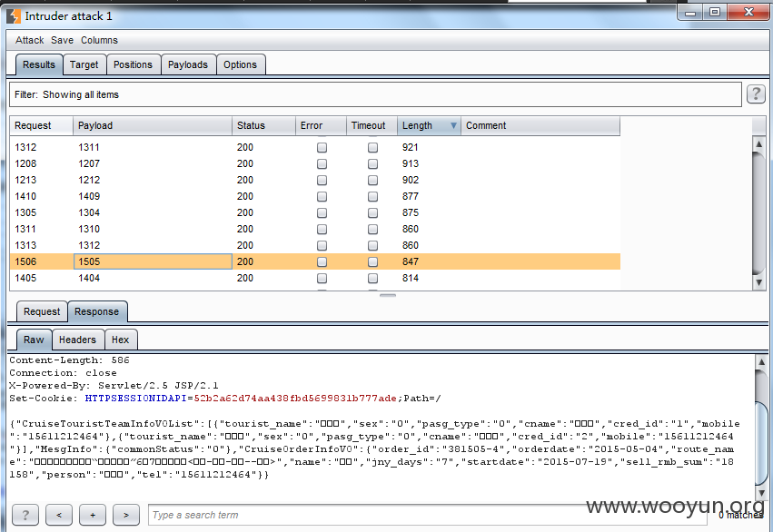Sort by Timeout column header
The height and width of the screenshot is (532, 773).
click(x=372, y=125)
